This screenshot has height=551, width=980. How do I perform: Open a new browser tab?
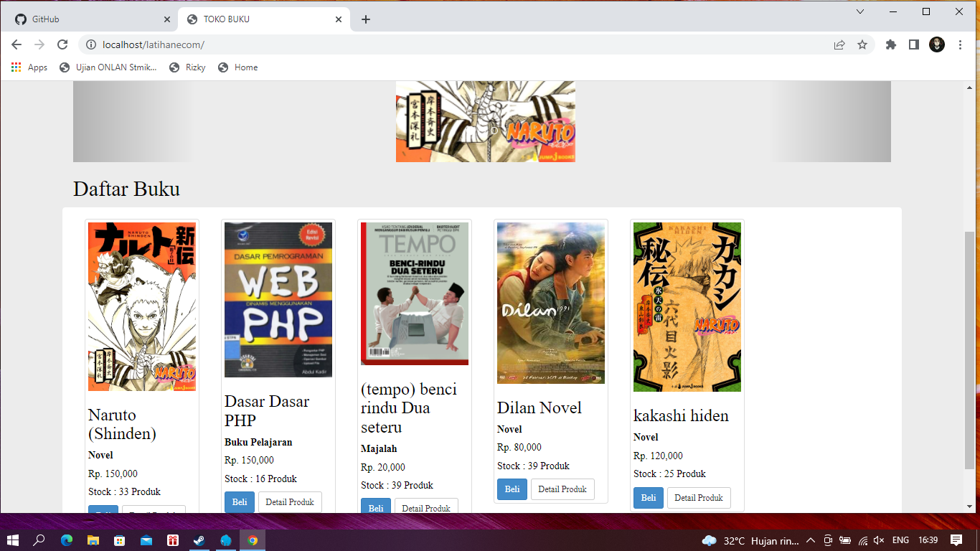coord(366,19)
